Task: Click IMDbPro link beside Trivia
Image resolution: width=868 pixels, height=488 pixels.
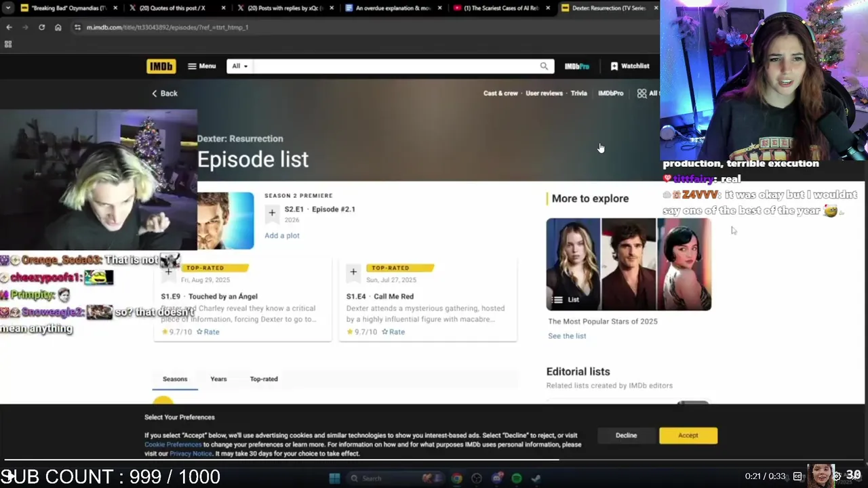Action: click(x=610, y=94)
